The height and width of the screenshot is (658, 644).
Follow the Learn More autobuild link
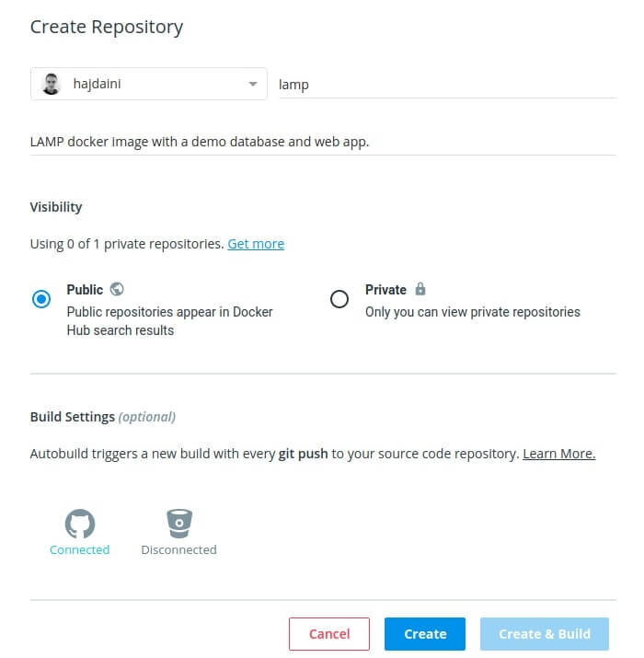point(558,454)
